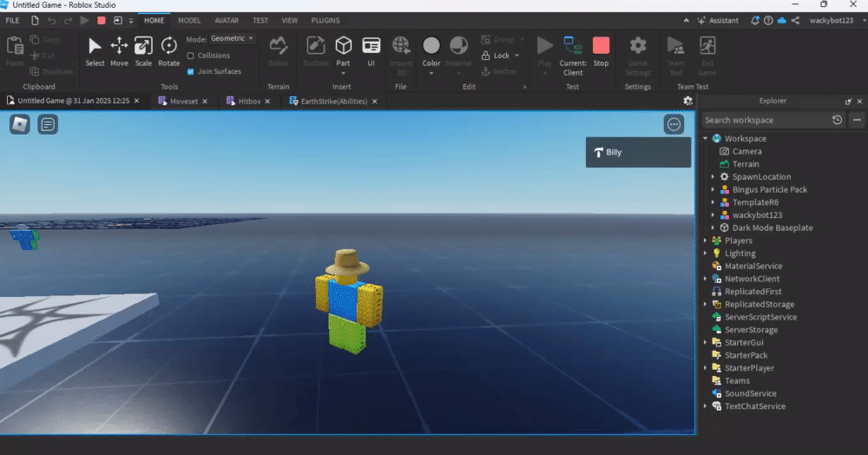Expand the Bingus Particle Pack node

click(713, 189)
